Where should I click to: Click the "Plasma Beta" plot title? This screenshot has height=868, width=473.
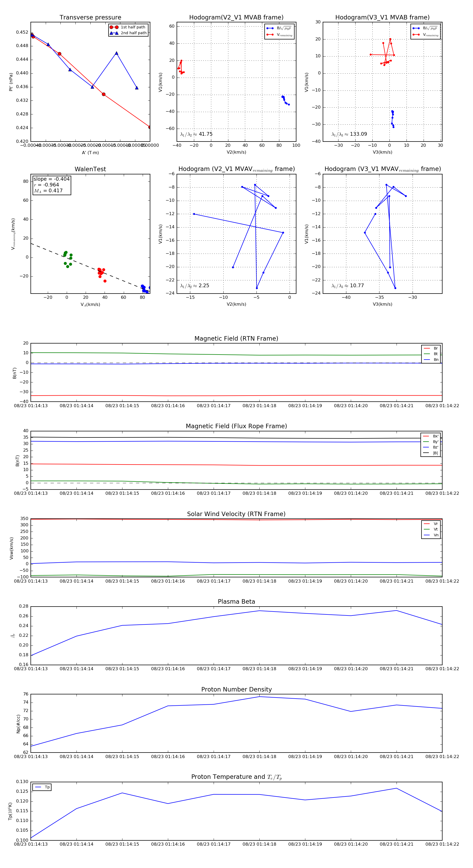click(236, 602)
